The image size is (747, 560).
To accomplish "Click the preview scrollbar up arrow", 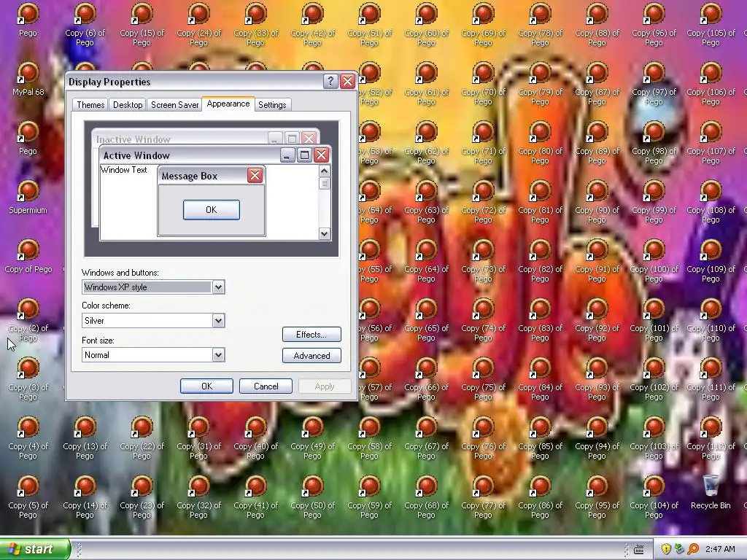I will pyautogui.click(x=325, y=171).
